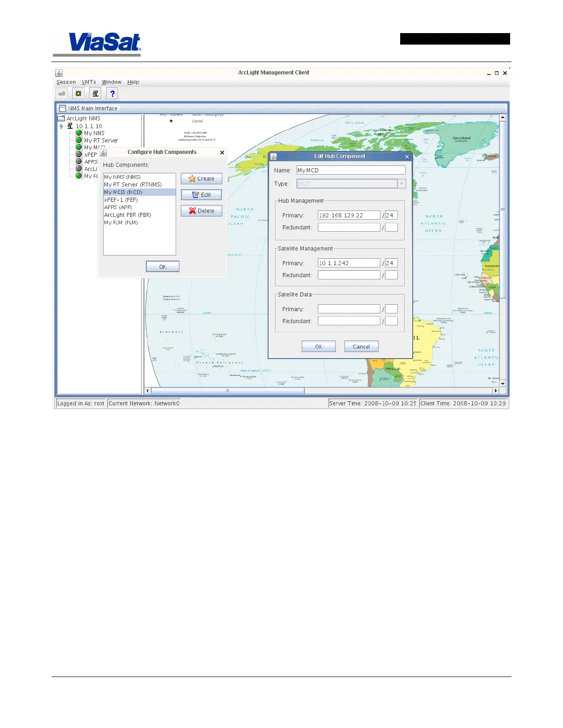Select My MCD (MCD) in list

pyautogui.click(x=139, y=192)
